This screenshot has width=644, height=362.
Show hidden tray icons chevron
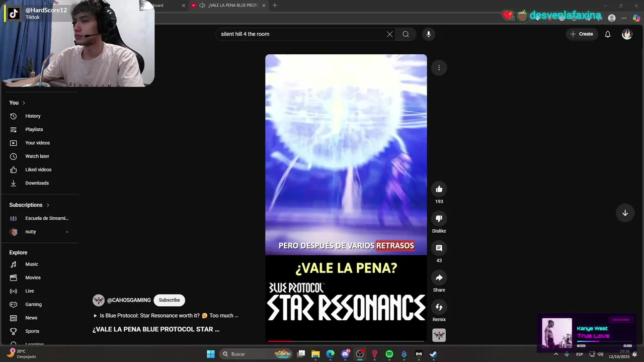click(x=556, y=354)
